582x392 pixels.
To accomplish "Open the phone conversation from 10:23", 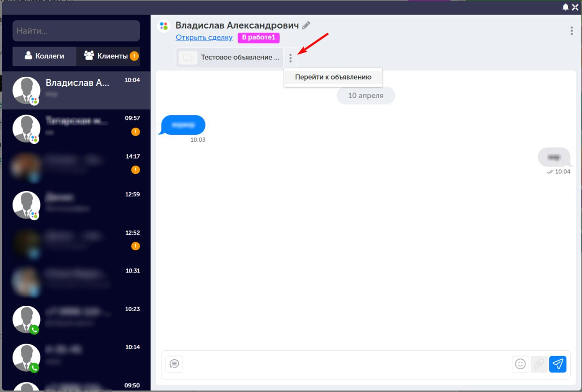I will [76, 319].
